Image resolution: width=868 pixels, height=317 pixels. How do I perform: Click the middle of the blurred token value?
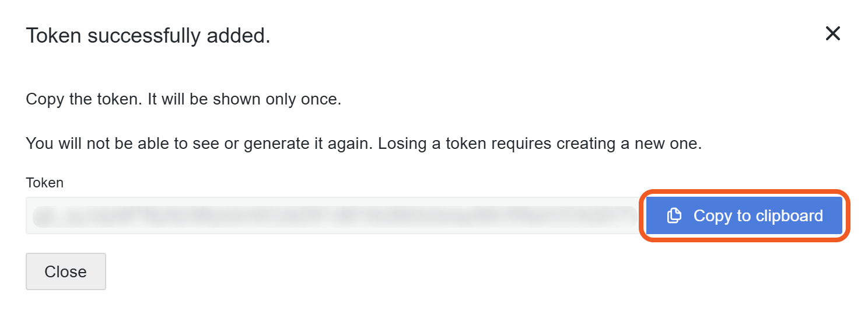coord(334,215)
